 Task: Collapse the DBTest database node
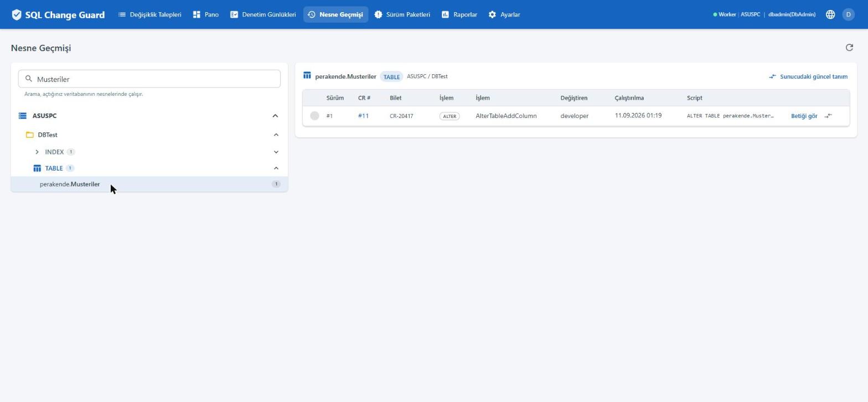click(x=276, y=135)
